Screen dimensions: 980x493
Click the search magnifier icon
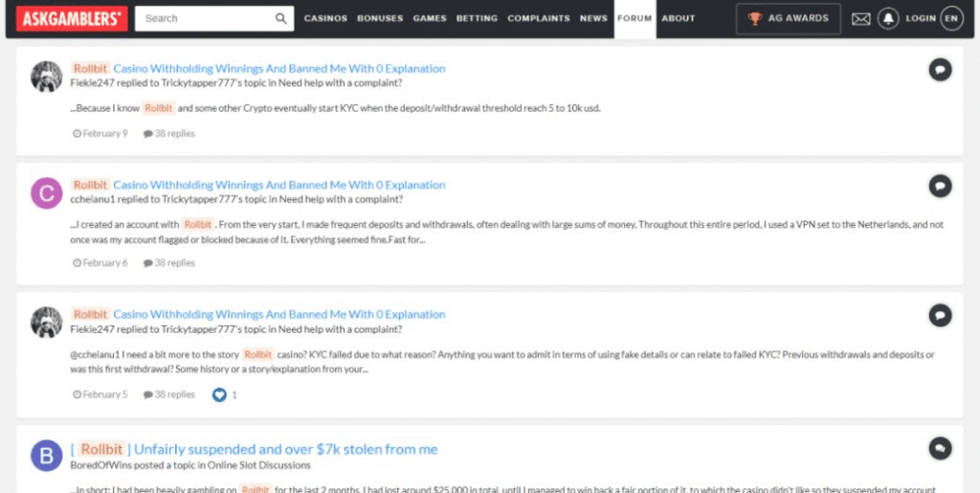280,18
